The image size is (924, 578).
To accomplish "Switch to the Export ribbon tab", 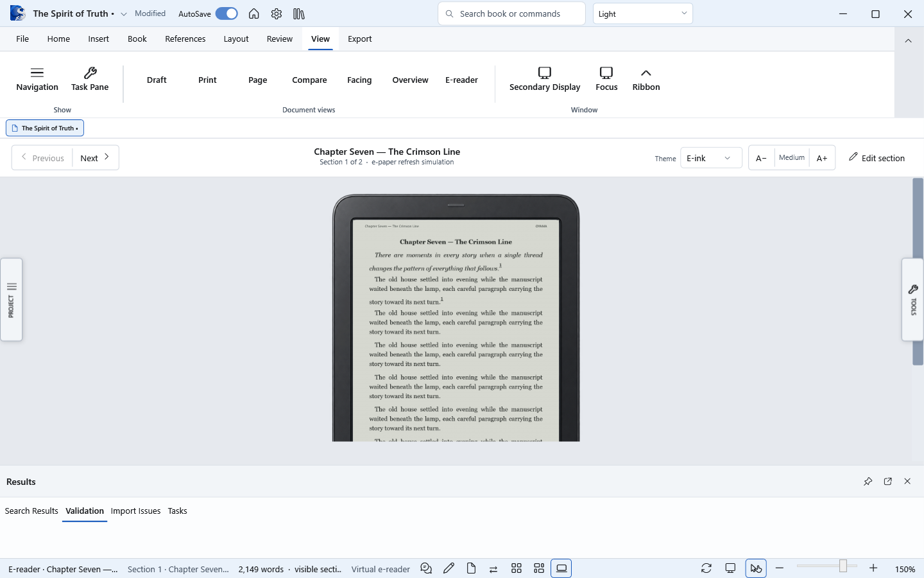I will coord(360,39).
